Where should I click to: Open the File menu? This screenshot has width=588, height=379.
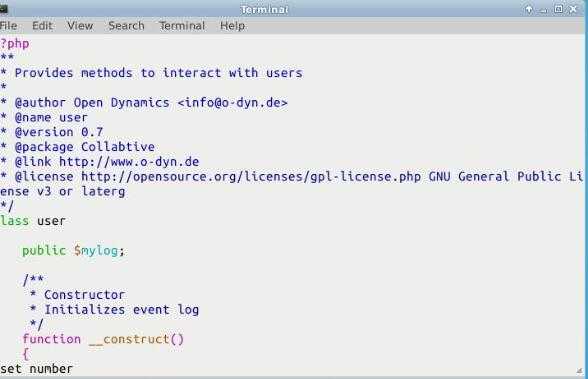click(8, 26)
